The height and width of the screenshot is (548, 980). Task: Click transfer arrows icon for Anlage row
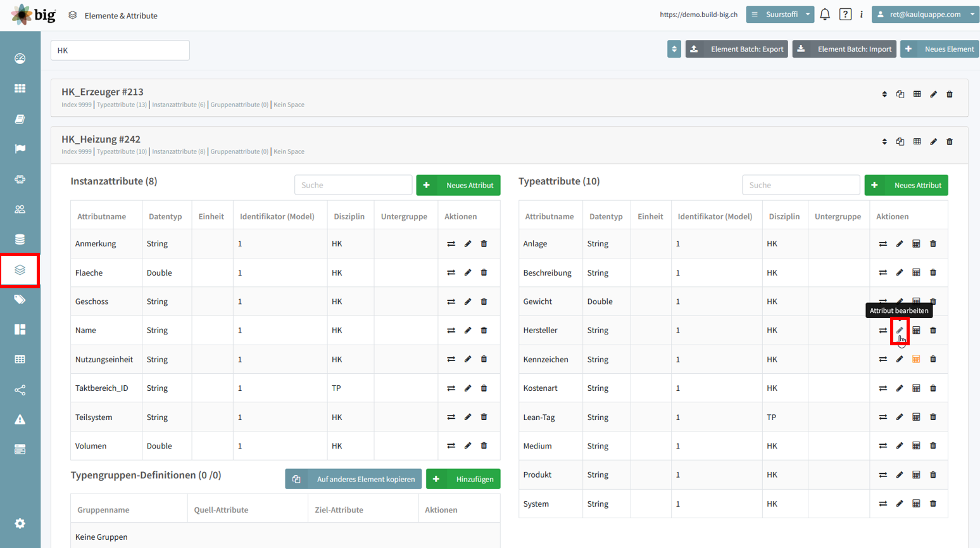coord(883,244)
